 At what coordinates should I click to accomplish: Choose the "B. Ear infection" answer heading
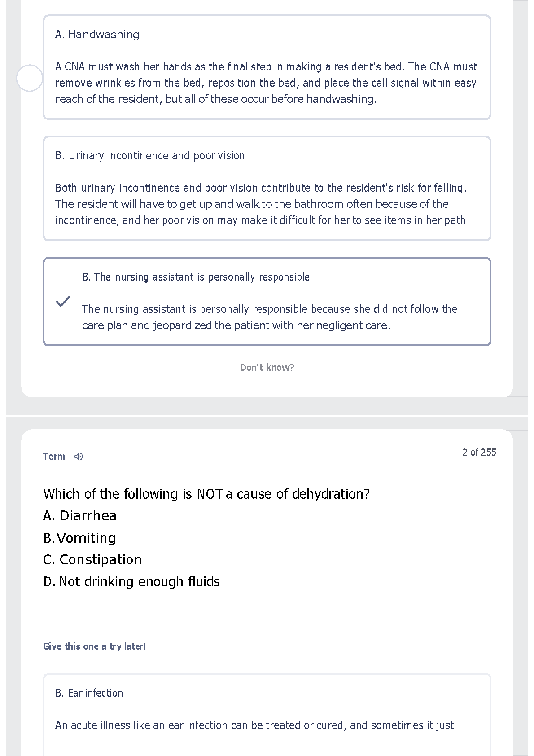[89, 693]
